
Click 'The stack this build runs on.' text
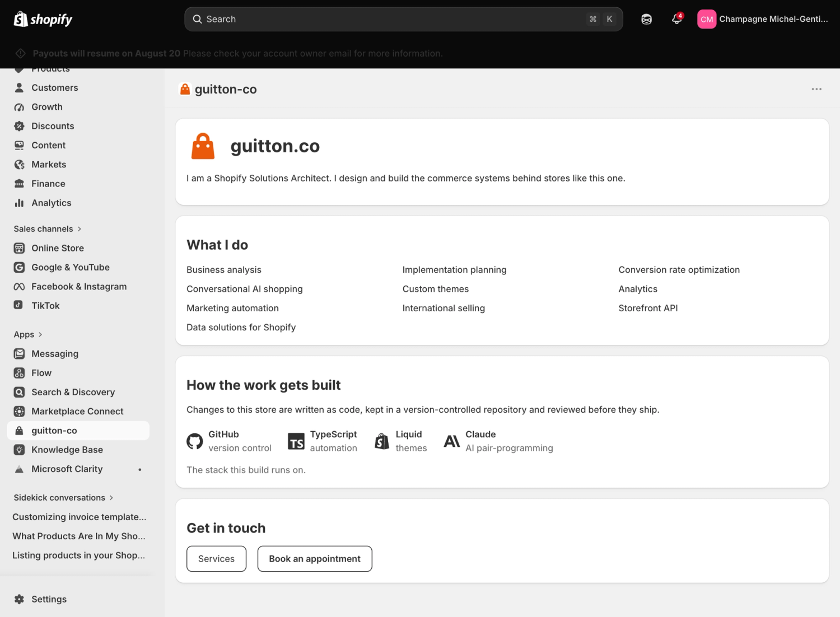[x=246, y=470]
